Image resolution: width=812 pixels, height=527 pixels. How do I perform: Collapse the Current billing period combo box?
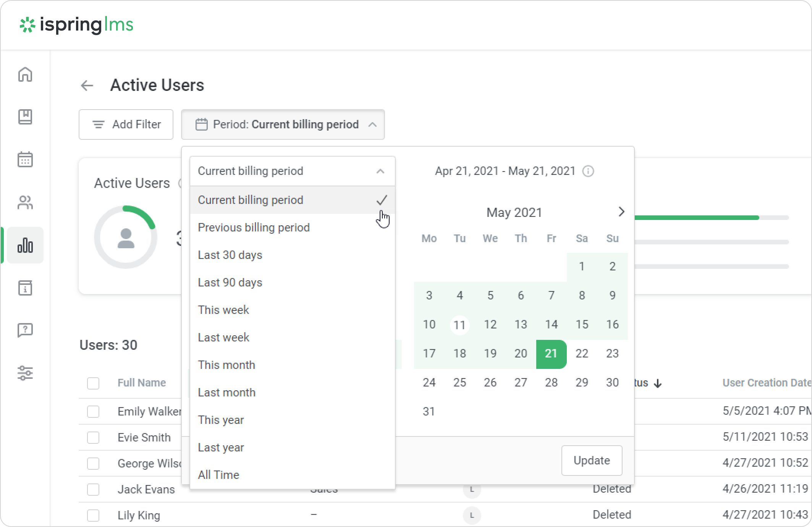coord(292,171)
